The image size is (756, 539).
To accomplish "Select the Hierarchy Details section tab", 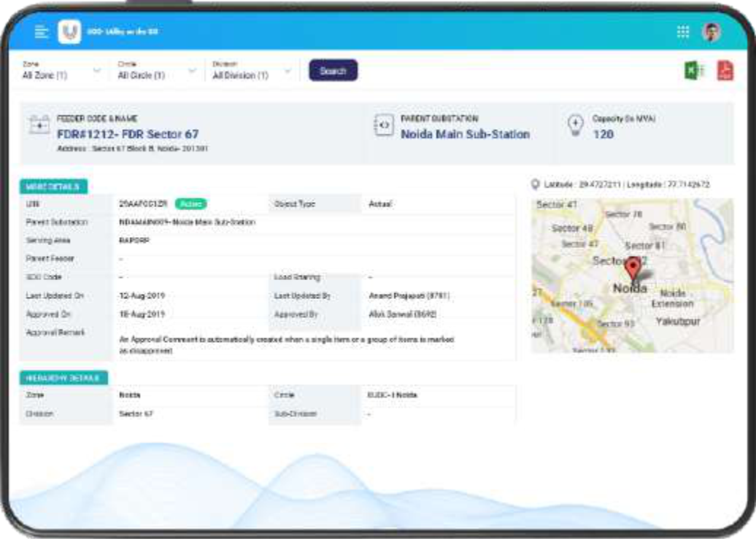I will pyautogui.click(x=63, y=378).
